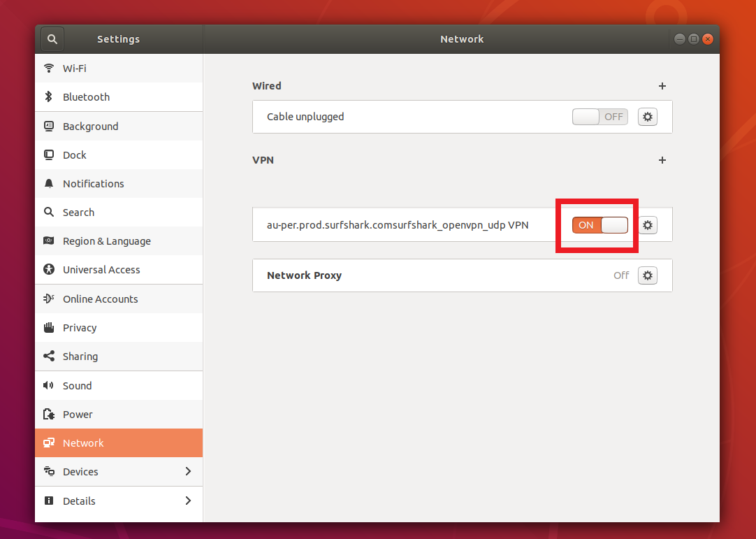
Task: Click the search icon in Settings header
Action: (52, 39)
